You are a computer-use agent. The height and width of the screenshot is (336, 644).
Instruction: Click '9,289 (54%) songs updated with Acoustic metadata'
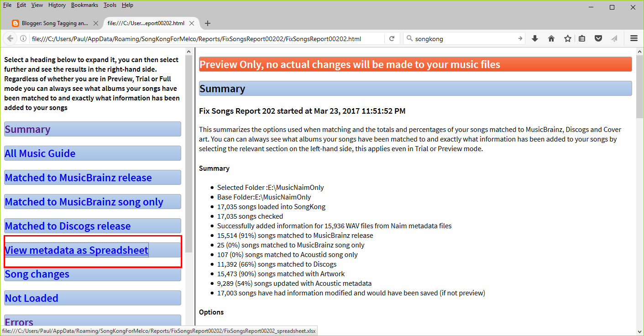coord(294,283)
